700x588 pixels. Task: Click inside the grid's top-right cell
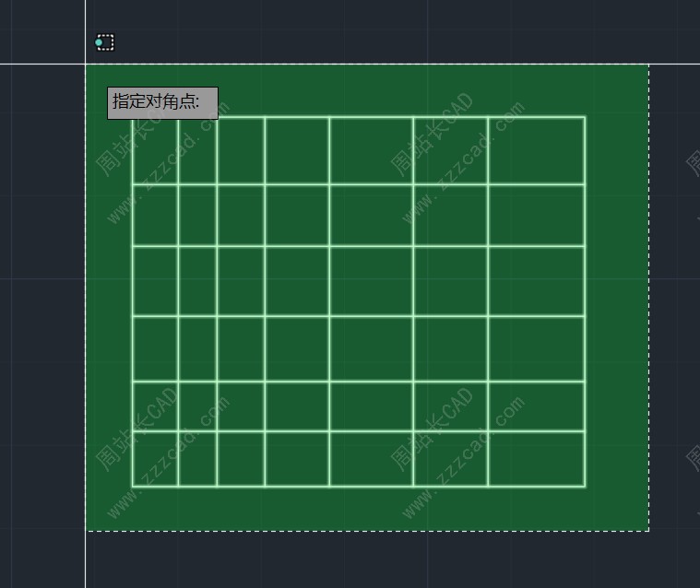pyautogui.click(x=536, y=150)
